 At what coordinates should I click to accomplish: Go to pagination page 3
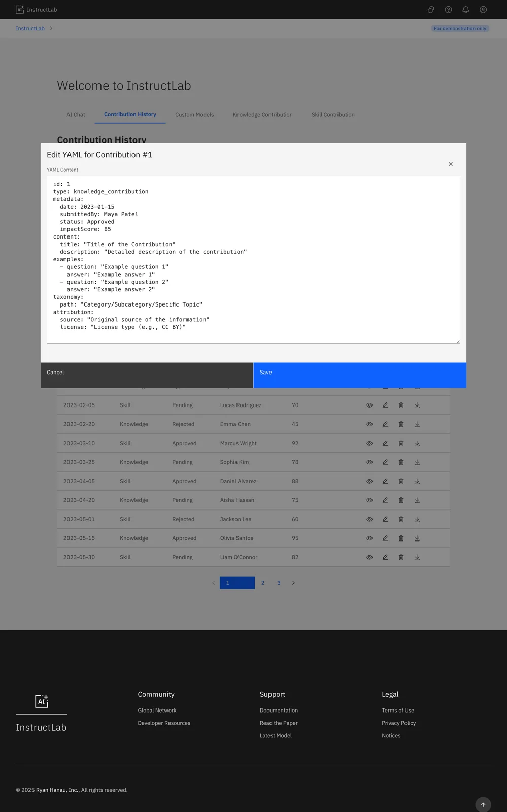click(279, 583)
